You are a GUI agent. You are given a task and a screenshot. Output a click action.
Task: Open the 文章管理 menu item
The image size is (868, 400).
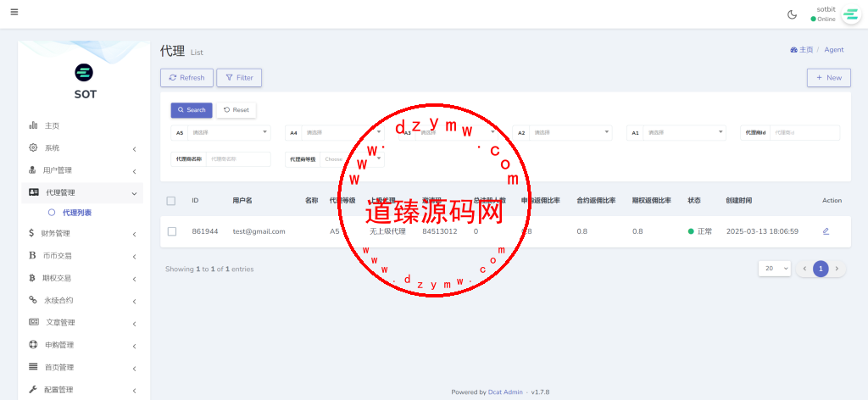coord(82,322)
